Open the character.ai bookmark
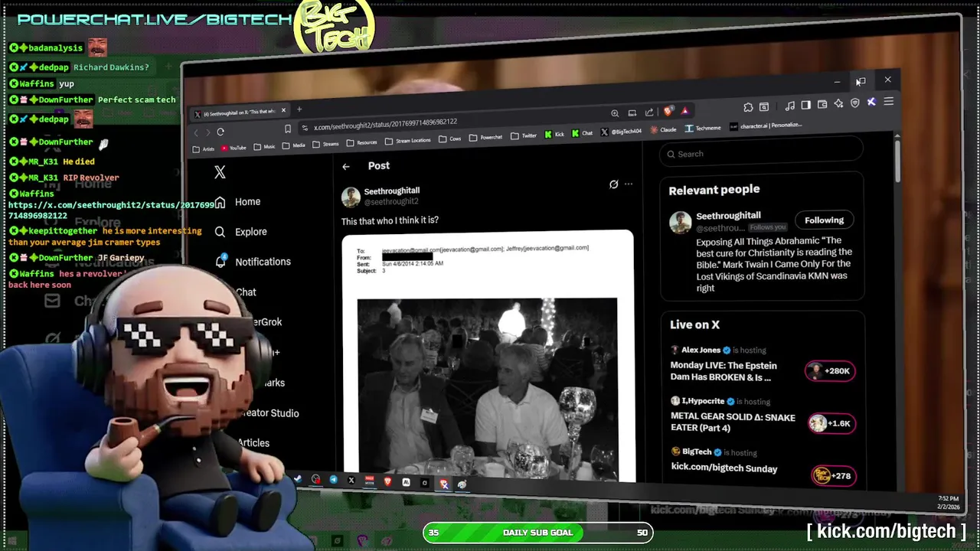The image size is (980, 551). pyautogui.click(x=766, y=126)
